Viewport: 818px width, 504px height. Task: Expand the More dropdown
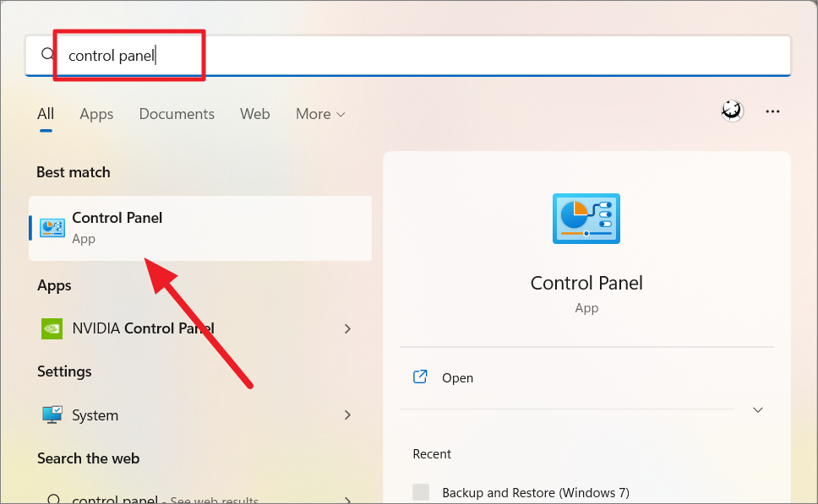pos(320,114)
